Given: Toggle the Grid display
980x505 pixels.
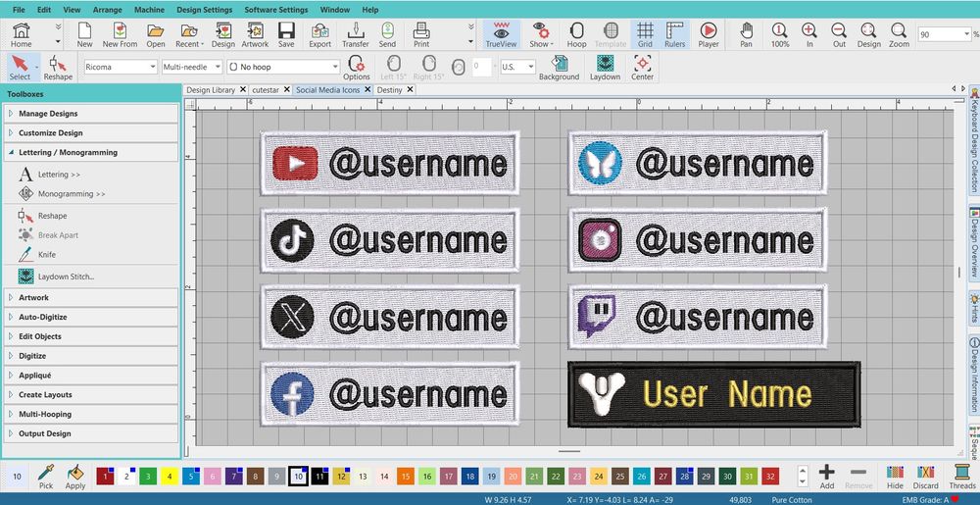Looking at the screenshot, I should point(645,35).
